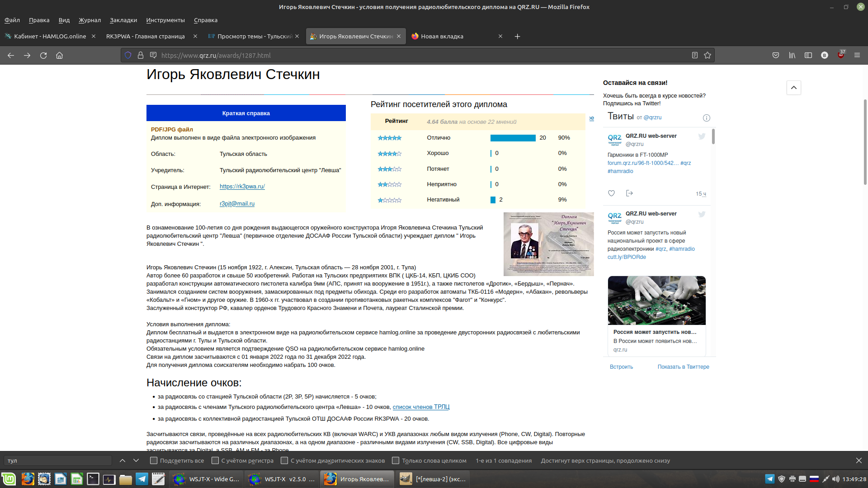Open the volume control in tray
The height and width of the screenshot is (488, 868).
click(835, 479)
